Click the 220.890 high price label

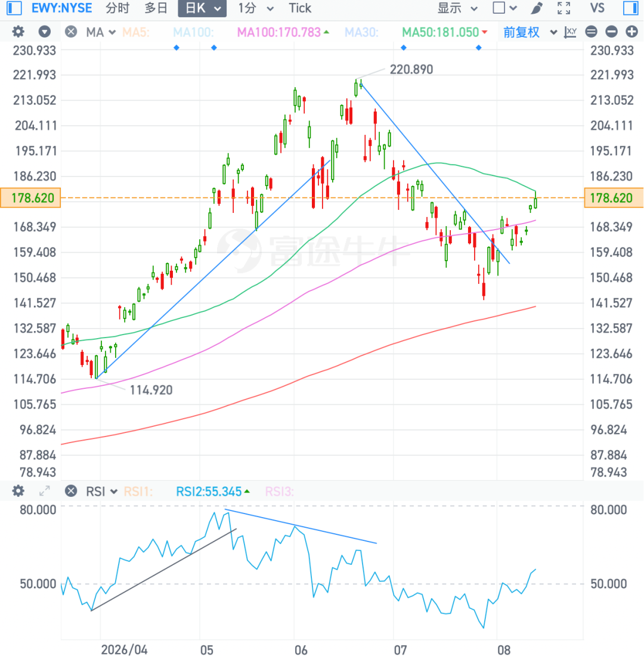(411, 69)
